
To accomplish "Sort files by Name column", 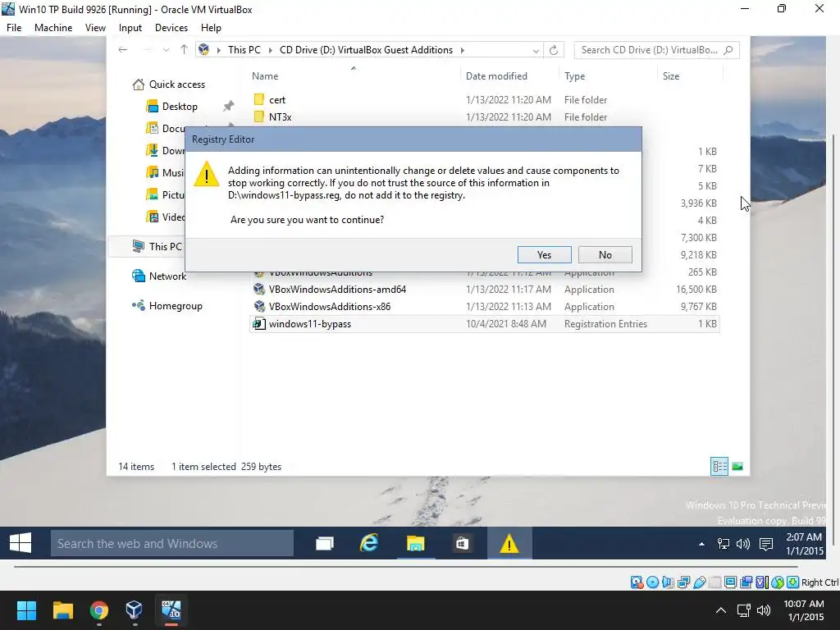I will [x=265, y=76].
